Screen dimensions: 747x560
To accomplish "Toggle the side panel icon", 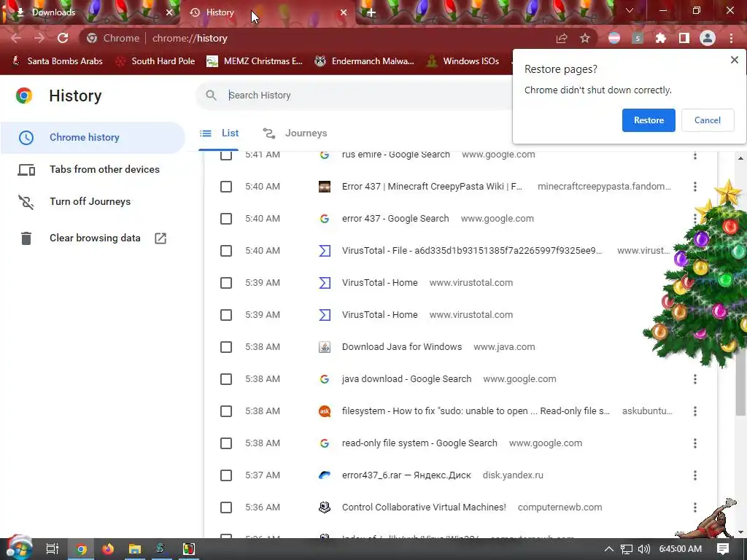I will (x=684, y=38).
